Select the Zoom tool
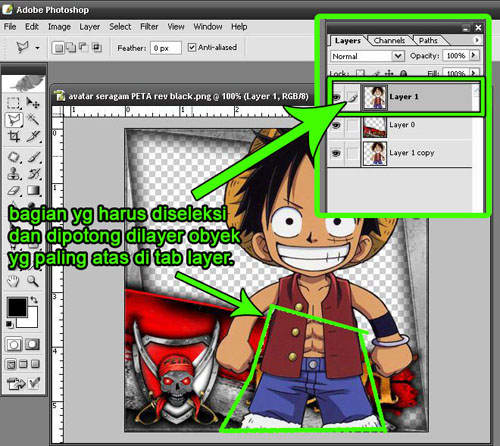This screenshot has height=446, width=500. [x=33, y=282]
